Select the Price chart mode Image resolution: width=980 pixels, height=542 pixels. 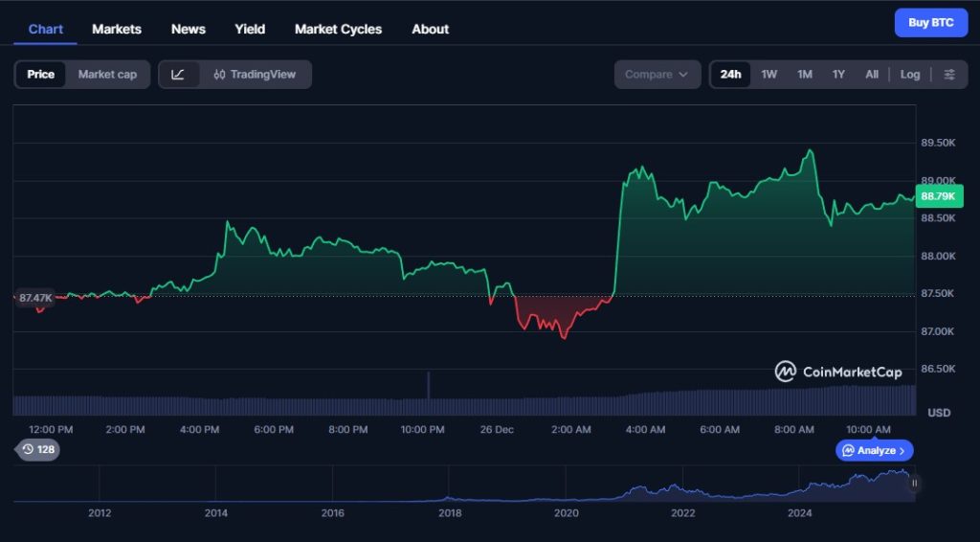tap(41, 75)
